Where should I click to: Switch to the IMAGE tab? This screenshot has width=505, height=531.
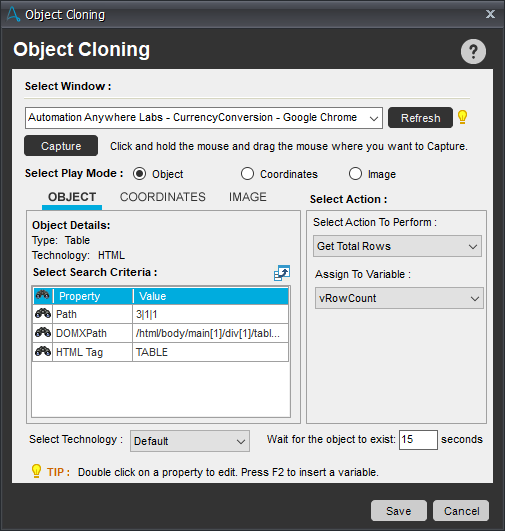(248, 197)
